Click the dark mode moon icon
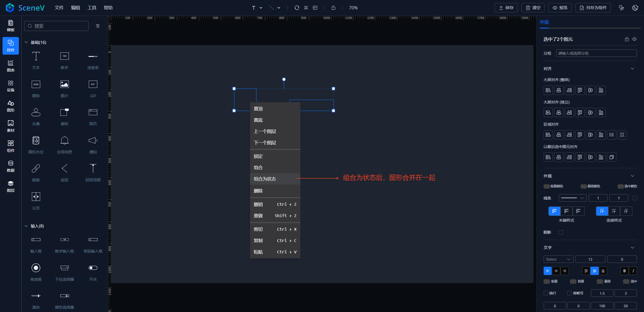Screen dimensions: 644x312 (x=635, y=8)
